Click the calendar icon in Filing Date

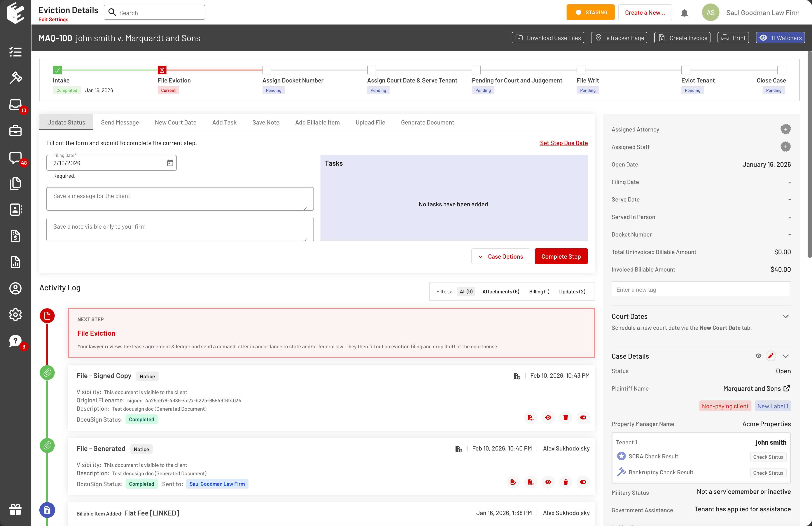pos(170,163)
